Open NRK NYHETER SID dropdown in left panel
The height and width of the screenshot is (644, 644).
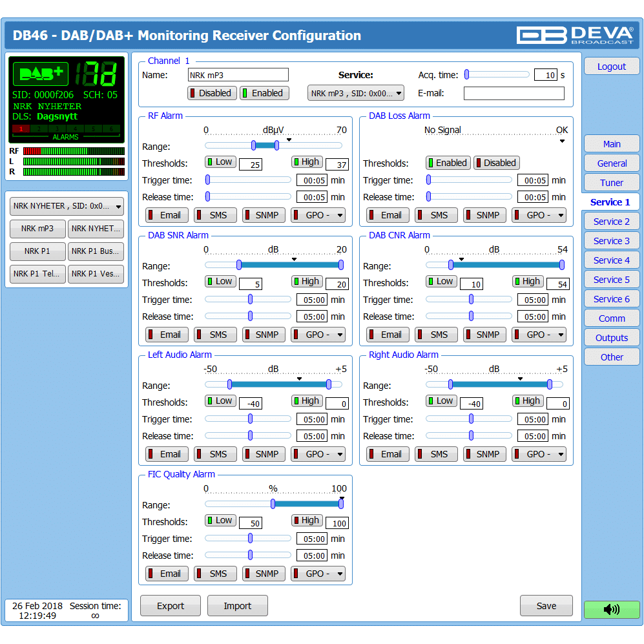point(67,206)
